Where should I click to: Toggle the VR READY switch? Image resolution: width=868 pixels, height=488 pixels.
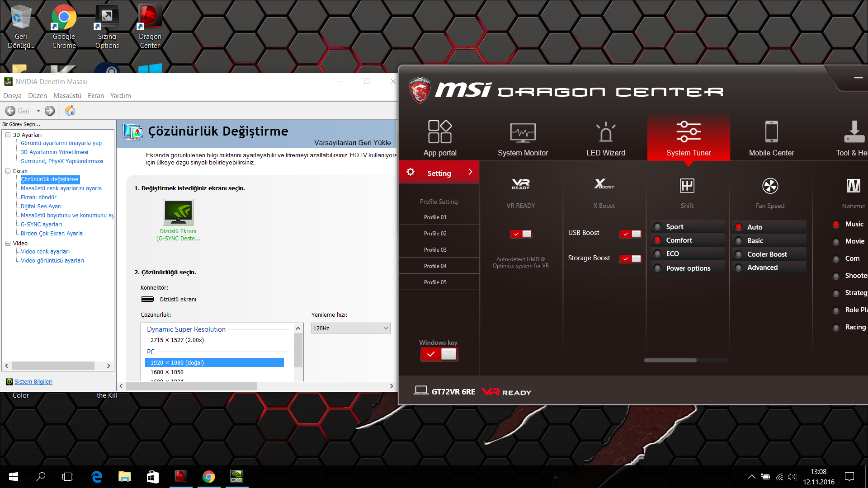521,234
